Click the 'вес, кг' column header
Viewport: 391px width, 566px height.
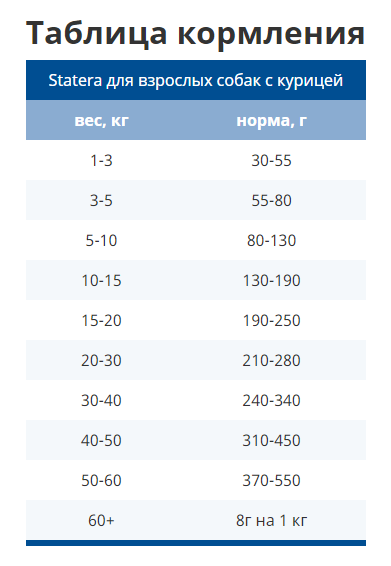point(101,120)
